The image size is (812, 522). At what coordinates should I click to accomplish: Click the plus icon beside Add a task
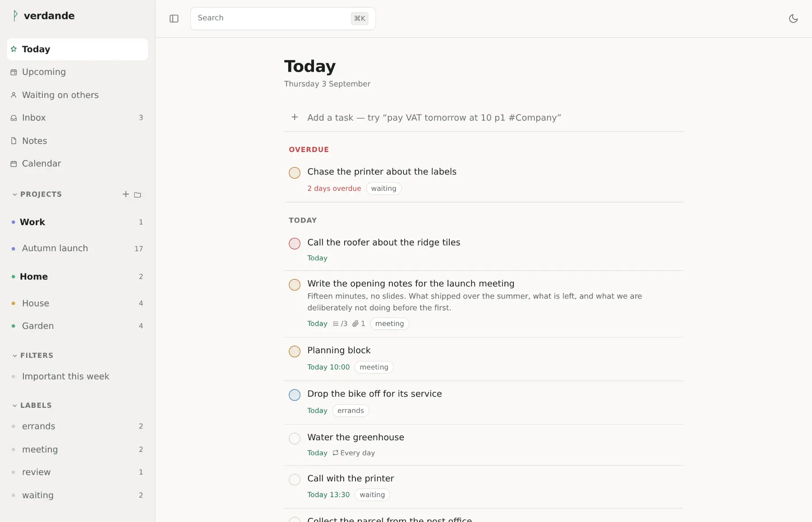[295, 117]
